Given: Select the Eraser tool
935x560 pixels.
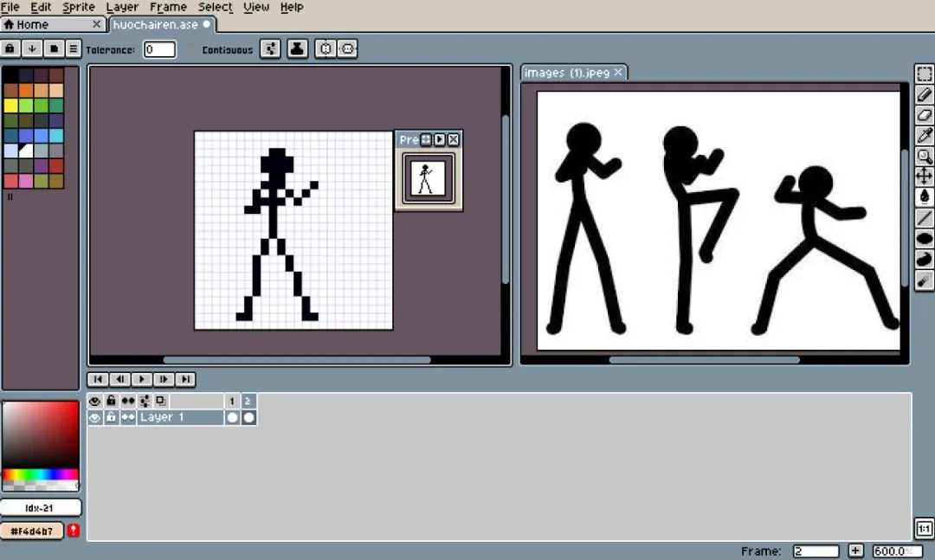Looking at the screenshot, I should coord(925,115).
